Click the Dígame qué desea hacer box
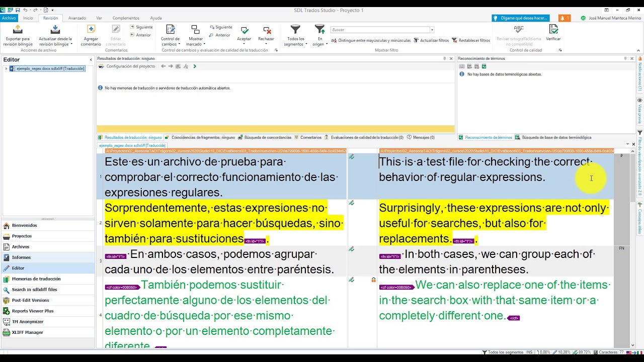Image resolution: width=644 pixels, height=362 pixels. pos(521,18)
